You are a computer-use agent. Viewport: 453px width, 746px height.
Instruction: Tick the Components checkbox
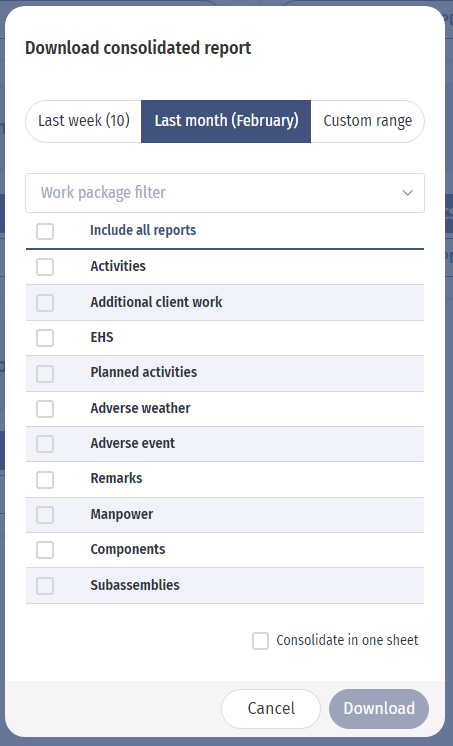click(45, 550)
